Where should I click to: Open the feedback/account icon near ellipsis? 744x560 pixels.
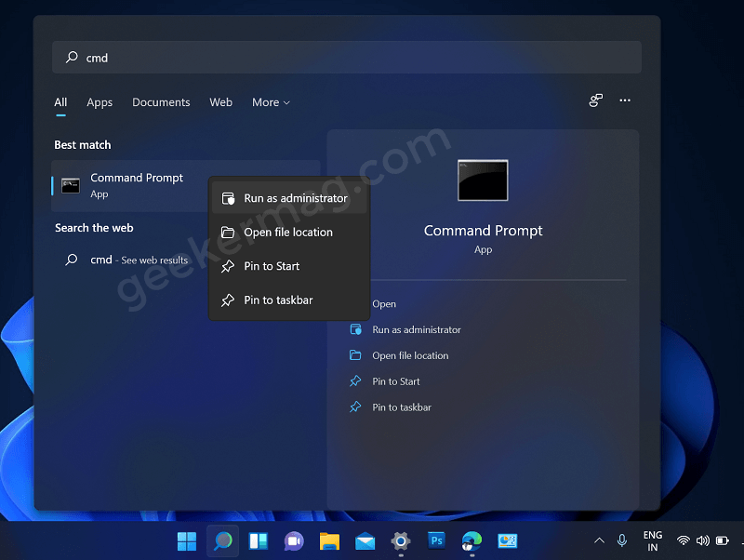[x=595, y=100]
